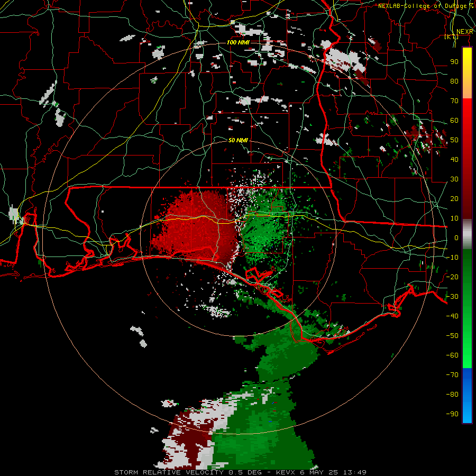Click the -70 value on the velocity scale
The image size is (476, 476).
coord(452,374)
